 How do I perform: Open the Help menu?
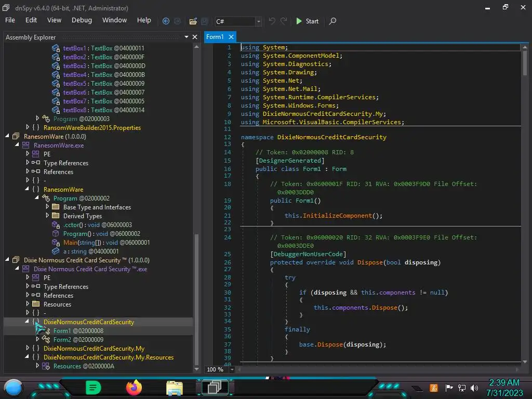[144, 20]
